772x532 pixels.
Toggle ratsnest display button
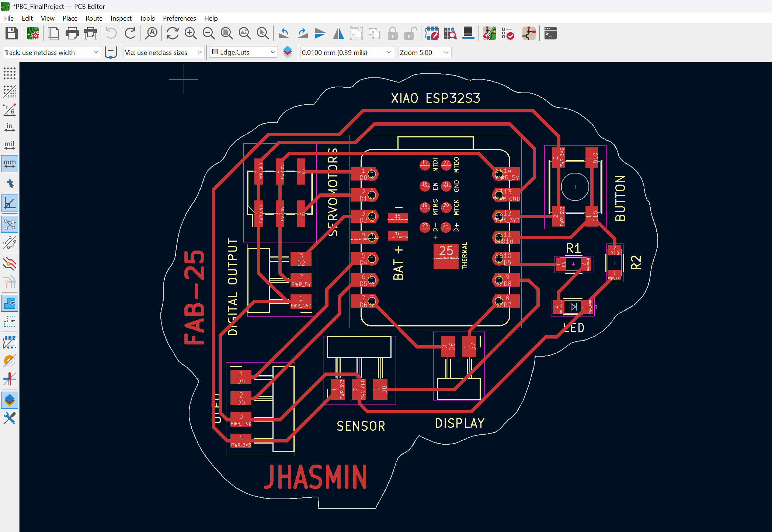tap(10, 224)
